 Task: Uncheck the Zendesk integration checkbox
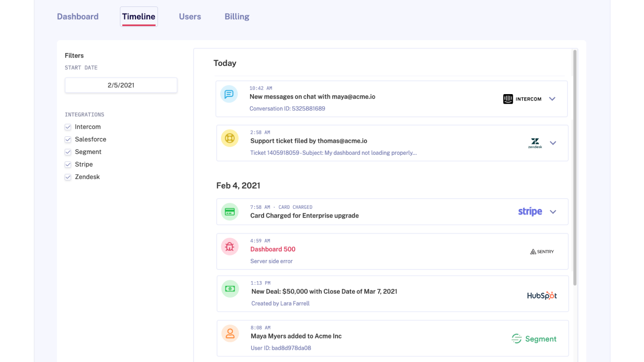[x=68, y=177]
